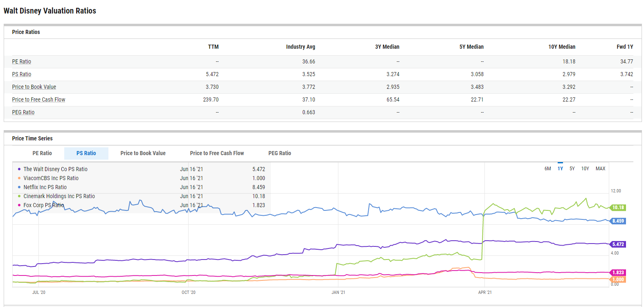Click the Fwd 1Y column header
644x307 pixels.
click(625, 47)
